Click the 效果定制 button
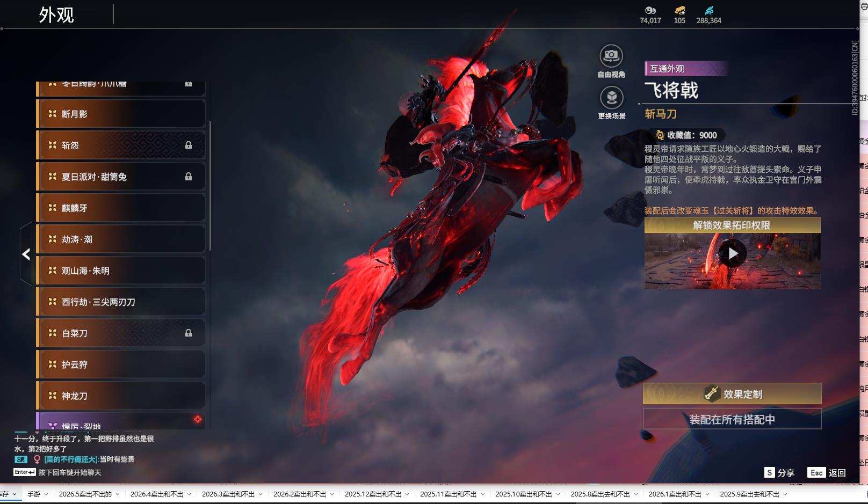Screen dimensions: 868x504 (732, 394)
